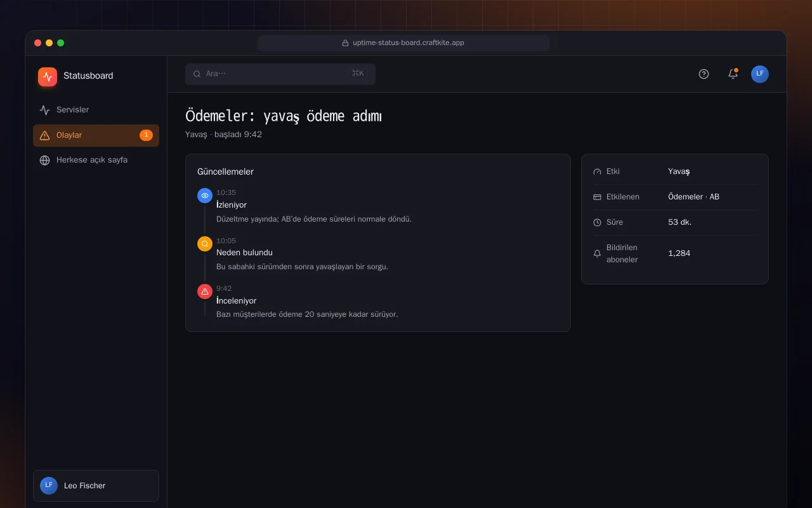
Task: Open the LF avatar in the top bar
Action: tap(760, 74)
